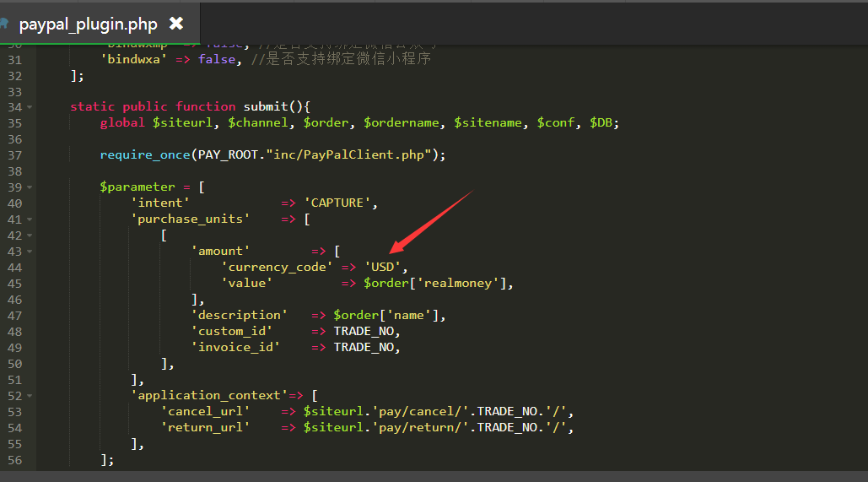Fold the purchase_units block at line 41
868x482 pixels.
click(x=30, y=219)
